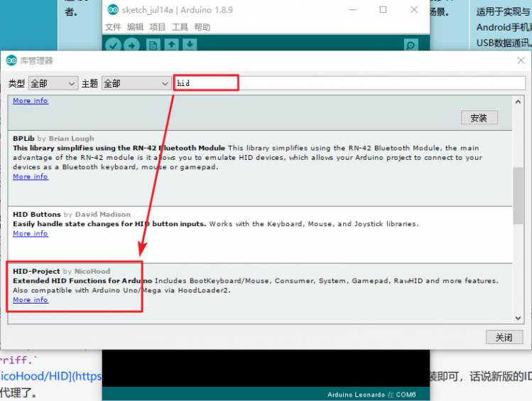Open the 项目 menu in Arduino window
Image resolution: width=532 pixels, height=401 pixels.
(x=158, y=27)
